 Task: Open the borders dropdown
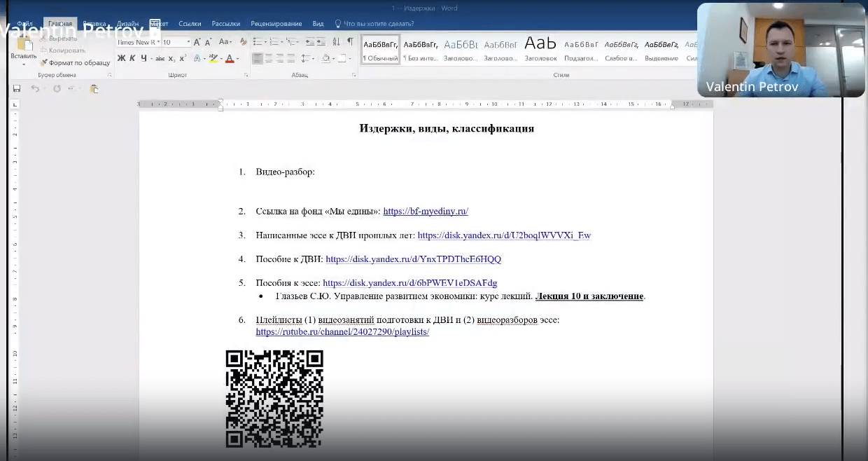coord(349,58)
